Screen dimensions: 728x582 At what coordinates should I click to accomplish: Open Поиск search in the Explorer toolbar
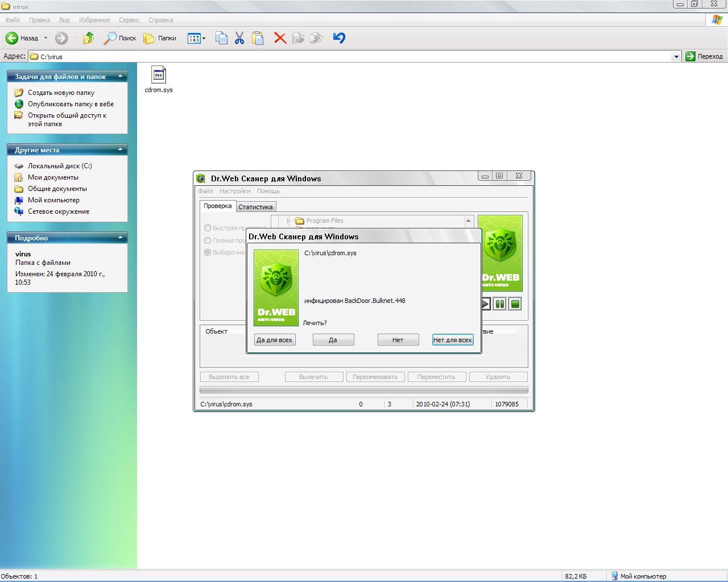(x=120, y=38)
